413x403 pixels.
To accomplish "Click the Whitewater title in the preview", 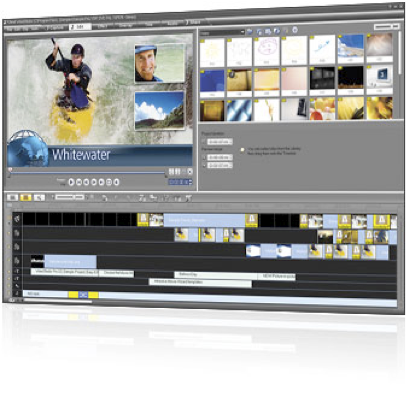I will (81, 155).
